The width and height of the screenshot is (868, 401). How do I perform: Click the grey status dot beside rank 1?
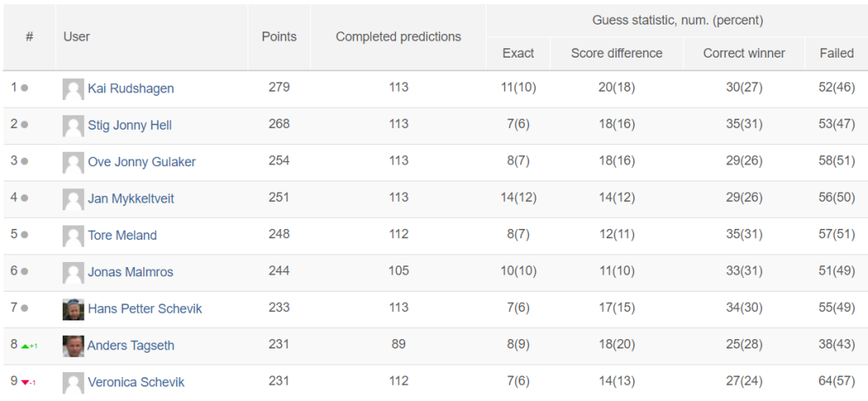point(25,88)
